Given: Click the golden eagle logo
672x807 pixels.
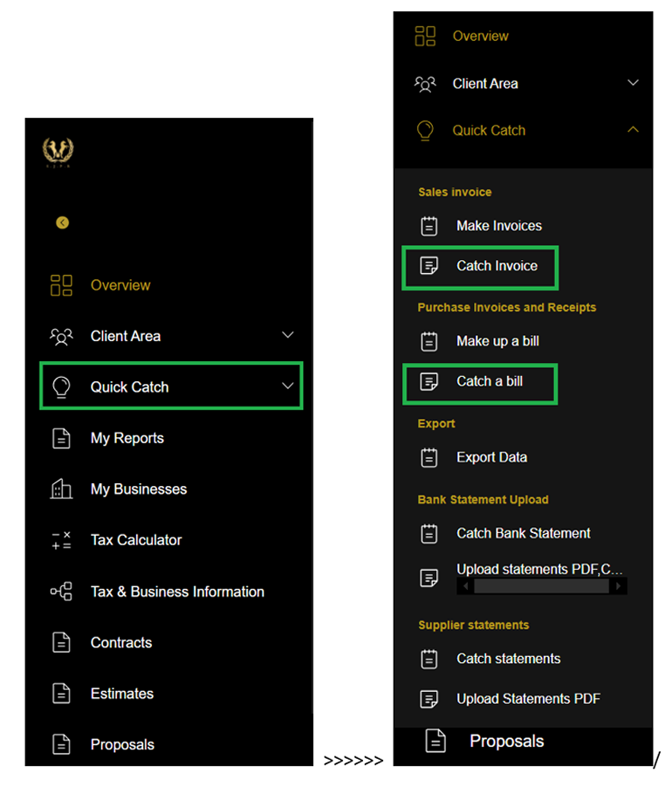Looking at the screenshot, I should coord(58,152).
